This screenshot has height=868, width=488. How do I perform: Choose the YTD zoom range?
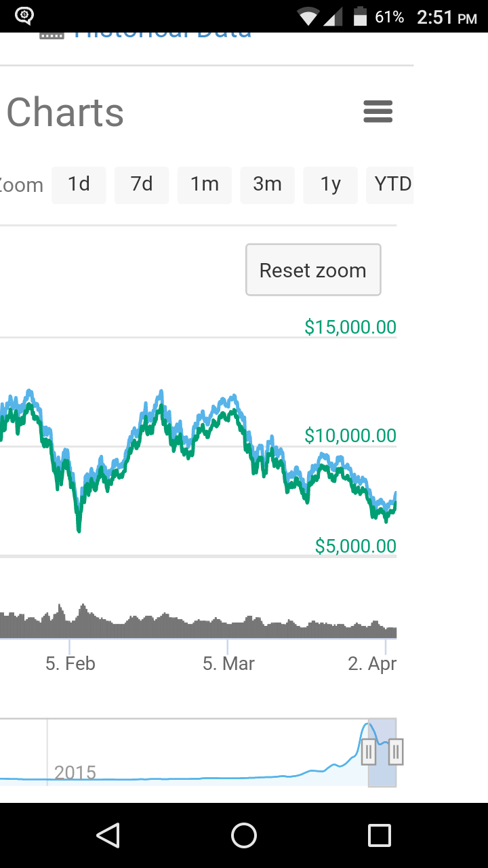[392, 184]
